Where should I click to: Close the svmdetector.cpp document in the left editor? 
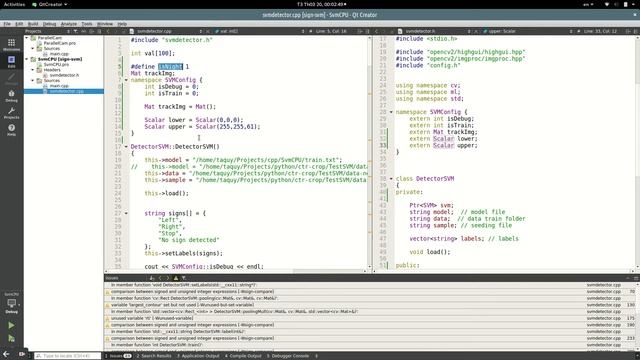pos(207,31)
